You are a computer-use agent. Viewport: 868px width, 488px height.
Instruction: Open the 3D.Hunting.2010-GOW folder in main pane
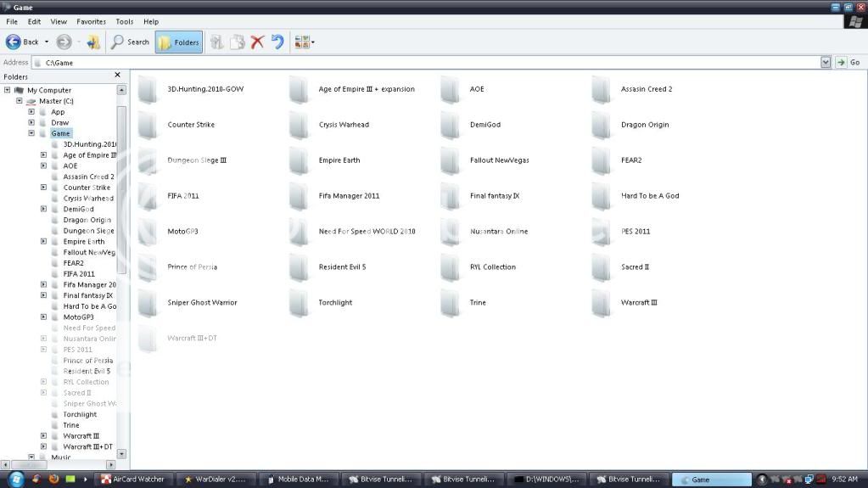click(191, 89)
